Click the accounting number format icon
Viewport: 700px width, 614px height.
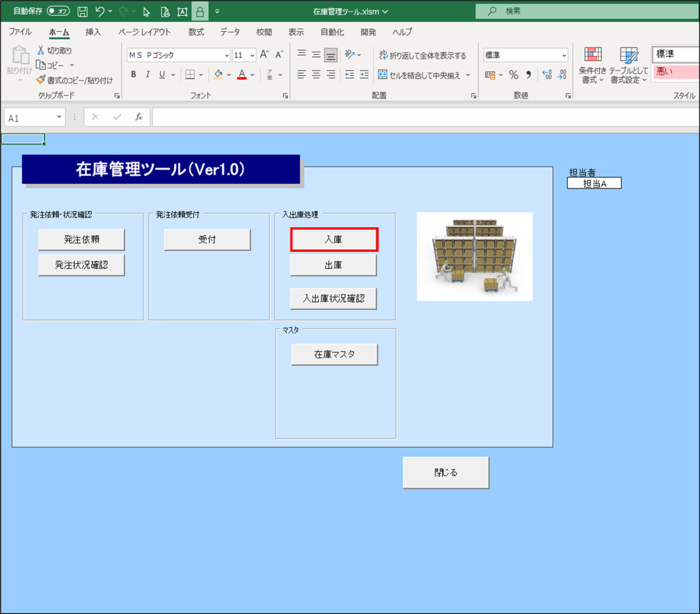(x=491, y=75)
